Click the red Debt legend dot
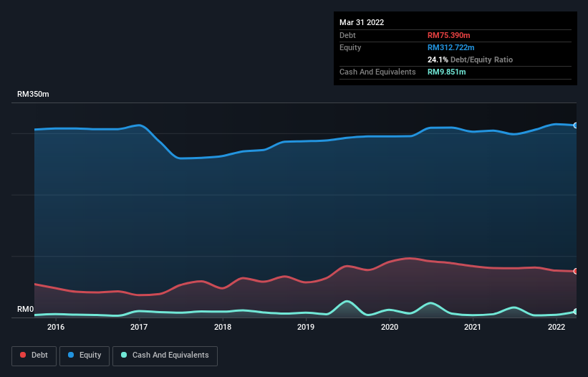The width and height of the screenshot is (588, 377). [x=23, y=355]
